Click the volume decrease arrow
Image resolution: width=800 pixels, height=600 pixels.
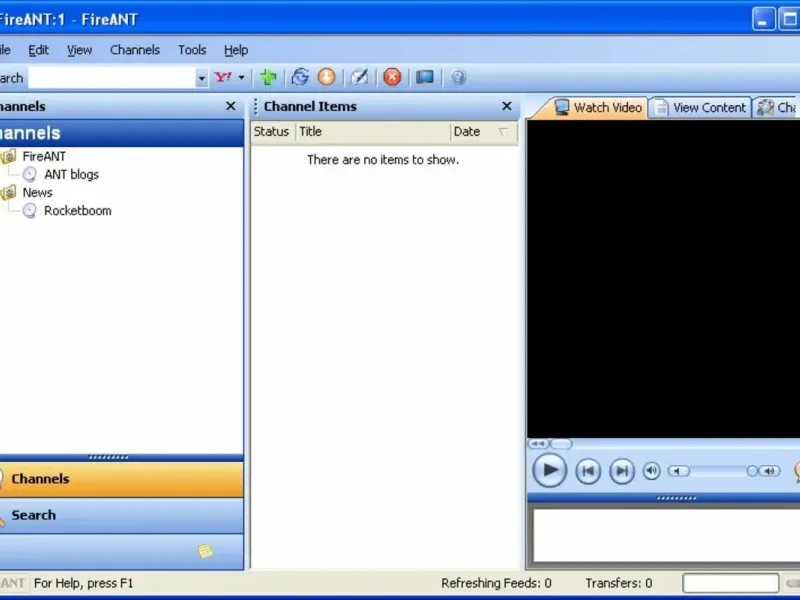pyautogui.click(x=679, y=471)
